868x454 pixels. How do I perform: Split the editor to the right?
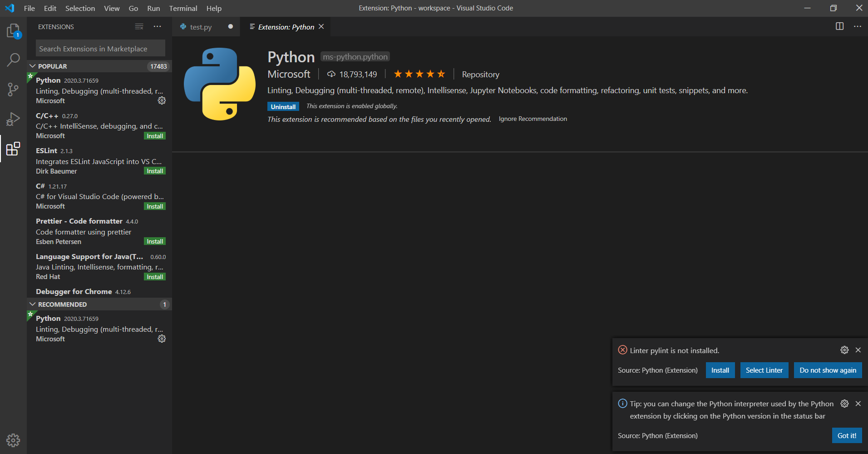[839, 26]
